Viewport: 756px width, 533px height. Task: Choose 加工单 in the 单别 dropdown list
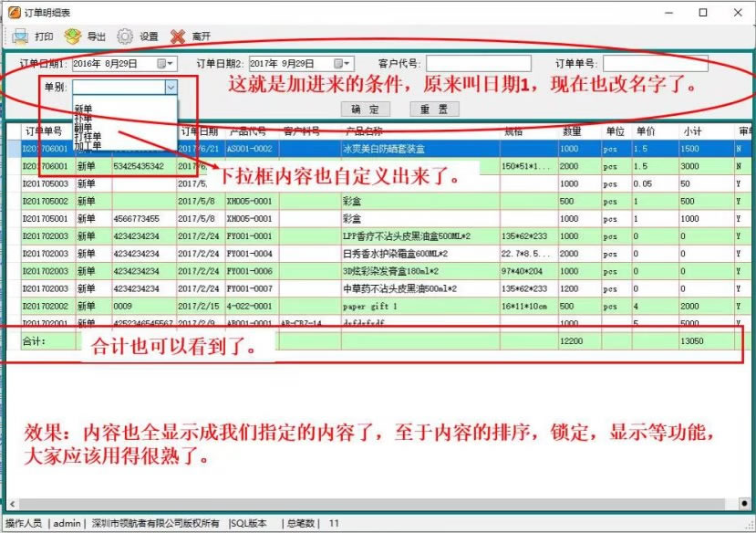coord(88,145)
